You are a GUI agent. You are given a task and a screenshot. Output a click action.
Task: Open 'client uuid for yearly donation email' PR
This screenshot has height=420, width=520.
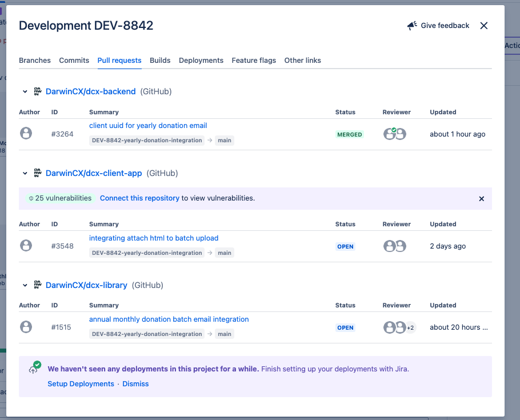[148, 125]
